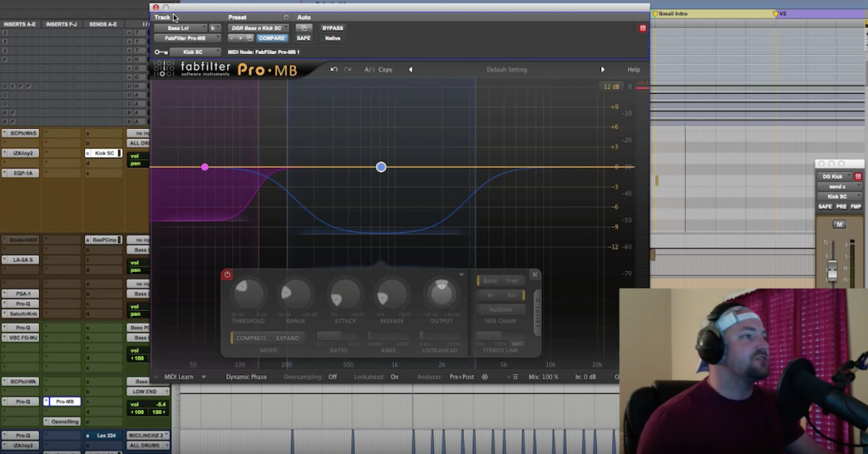
Task: Select the blue mid band node
Action: 381,167
